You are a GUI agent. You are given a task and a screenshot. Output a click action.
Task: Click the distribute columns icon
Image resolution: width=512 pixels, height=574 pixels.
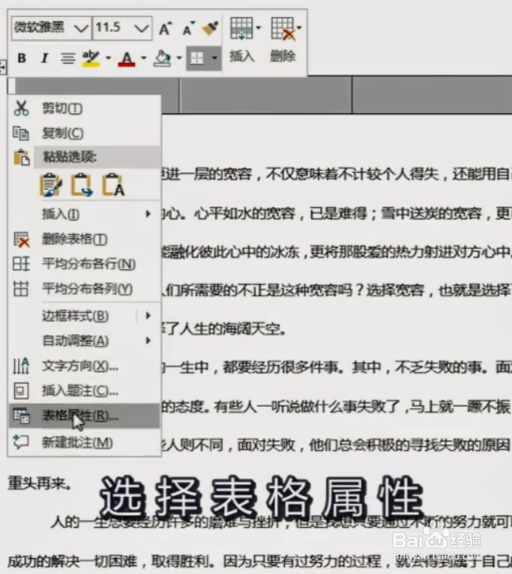(21, 288)
